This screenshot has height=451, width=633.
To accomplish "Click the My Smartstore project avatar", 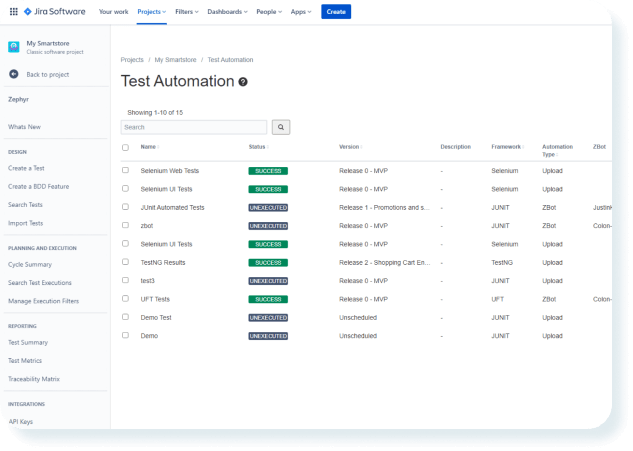I will click(13, 47).
